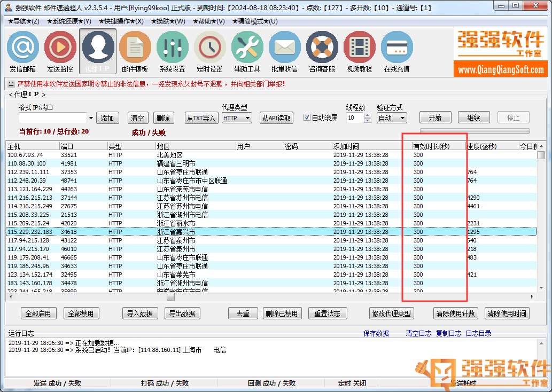Decrease thread count with down stepper
Screen dimensions: 552x392
coord(368,120)
